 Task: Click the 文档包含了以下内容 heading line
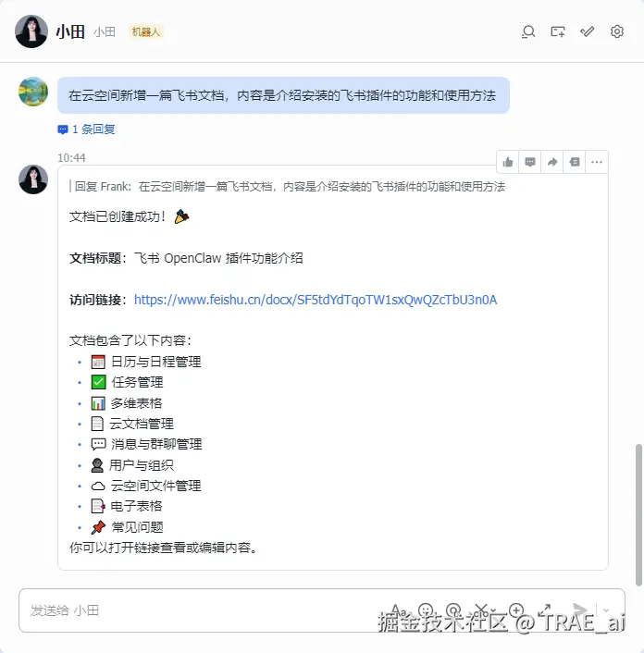point(130,340)
